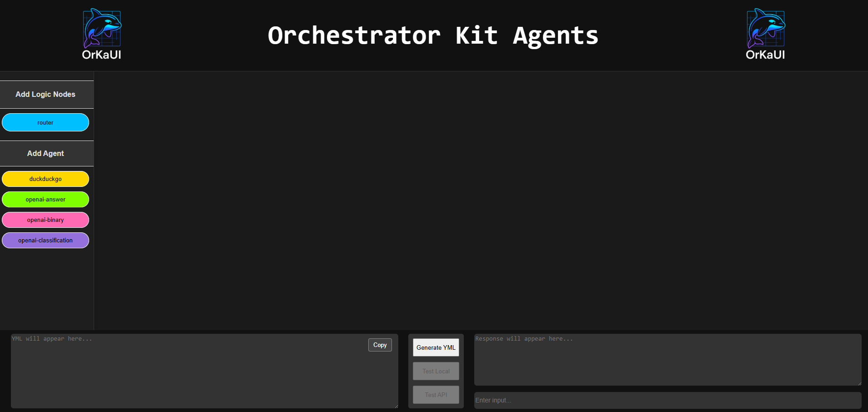Click the empty workflow canvas area
The height and width of the screenshot is (412, 868).
tap(481, 201)
